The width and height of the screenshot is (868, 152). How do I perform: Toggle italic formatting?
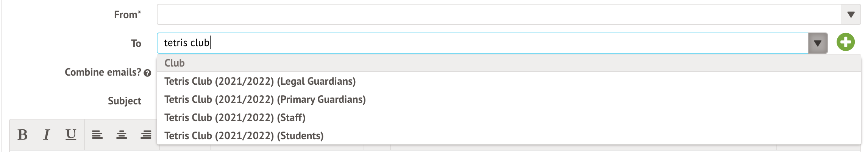(47, 135)
